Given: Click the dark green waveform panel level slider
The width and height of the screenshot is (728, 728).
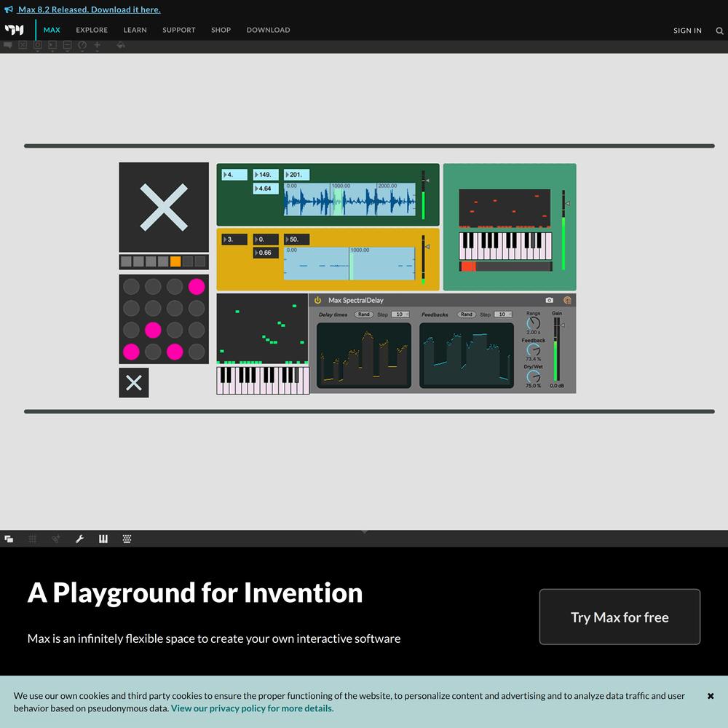Looking at the screenshot, I should click(x=424, y=195).
